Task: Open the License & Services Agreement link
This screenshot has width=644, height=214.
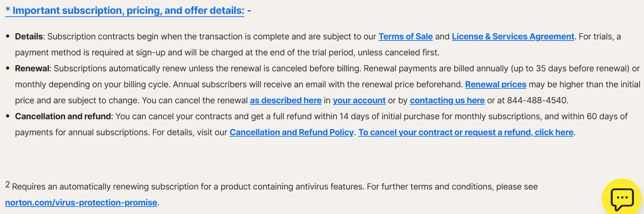Action: tap(513, 37)
